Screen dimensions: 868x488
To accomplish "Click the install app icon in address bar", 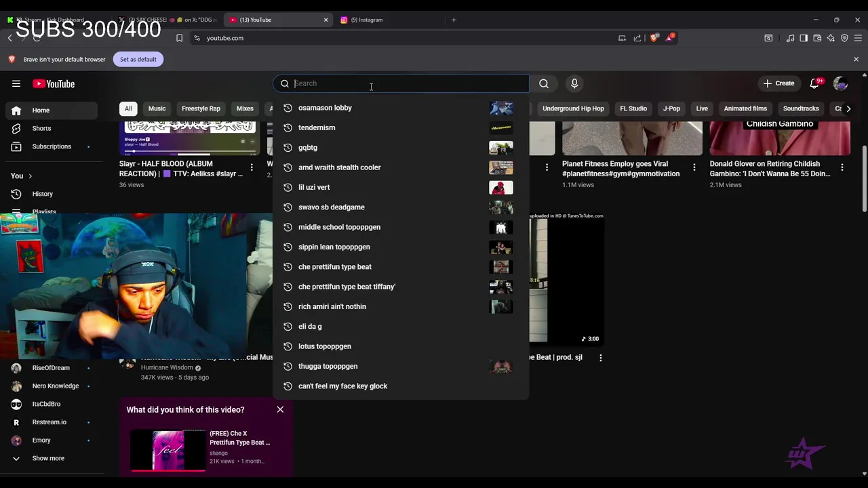I will [x=622, y=38].
